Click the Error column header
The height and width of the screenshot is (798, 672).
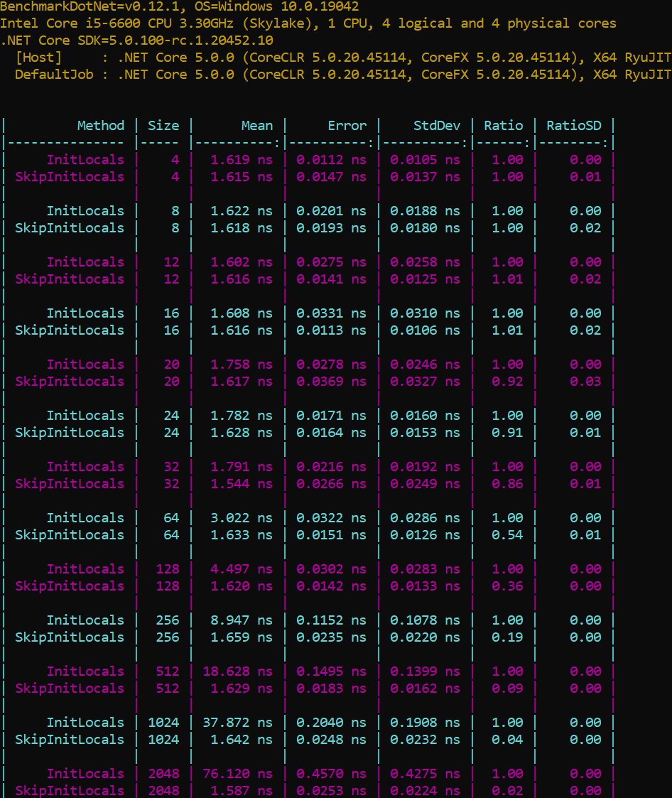pyautogui.click(x=347, y=126)
